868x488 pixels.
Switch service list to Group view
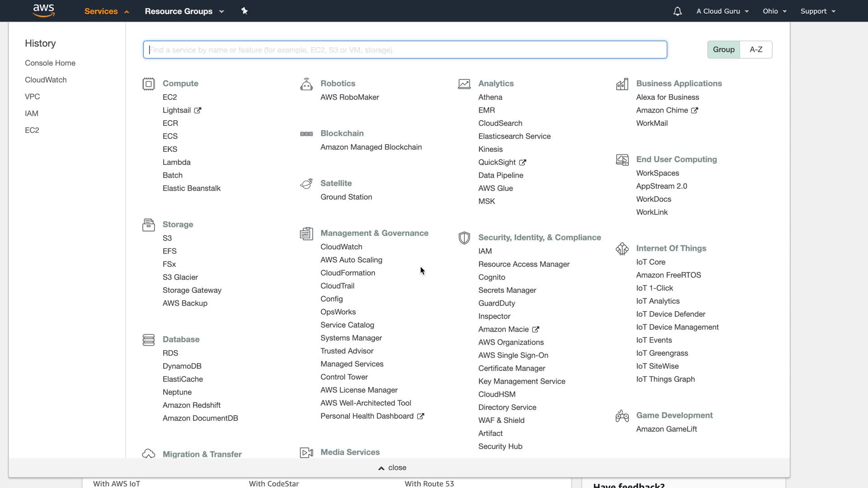pos(723,50)
